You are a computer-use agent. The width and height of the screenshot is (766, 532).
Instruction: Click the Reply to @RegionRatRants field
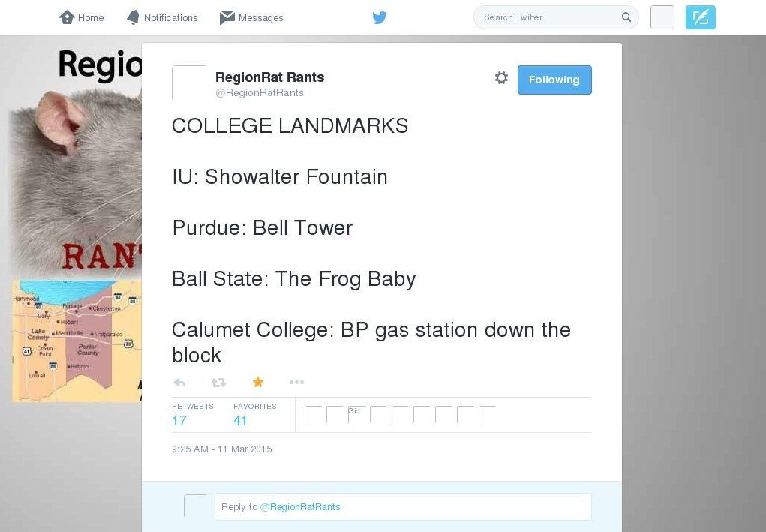403,507
